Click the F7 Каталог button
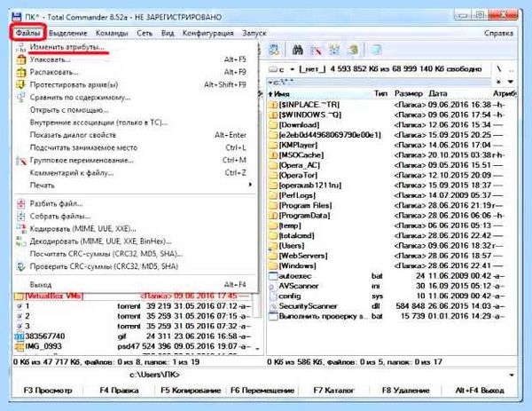This screenshot has height=411, width=532. pyautogui.click(x=334, y=391)
